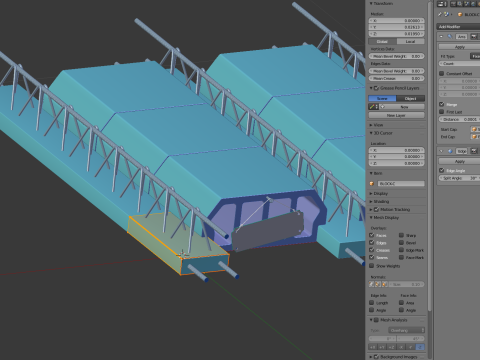Toggle Constant Offset checkbox in Array modifier
The height and width of the screenshot is (360, 480).
pyautogui.click(x=442, y=73)
